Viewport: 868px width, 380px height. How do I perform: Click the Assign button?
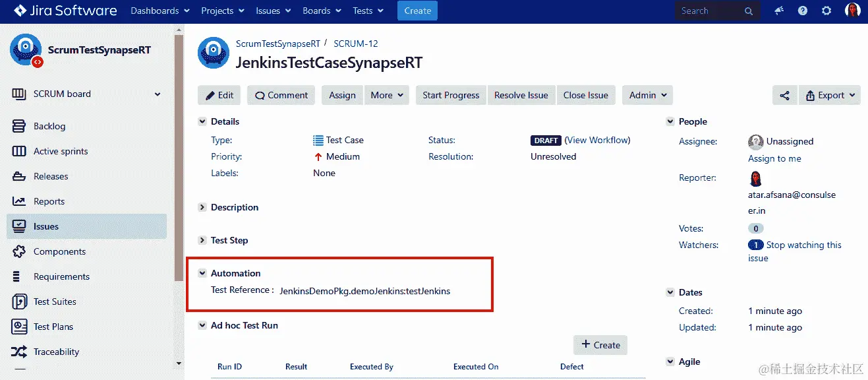coord(342,95)
